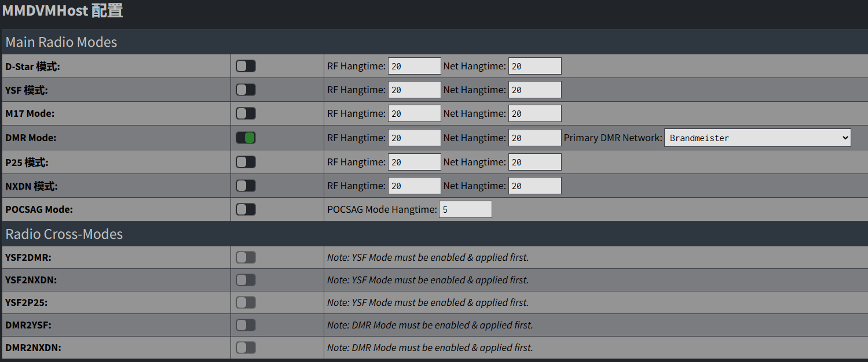Disable the DMR Mode toggle
Viewport: 868px width, 362px height.
tap(246, 138)
